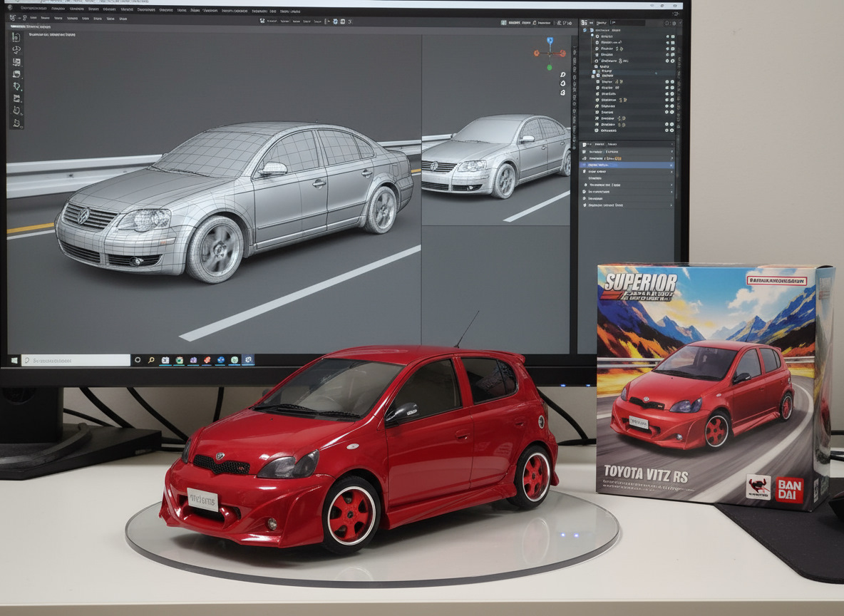Click the taskbar search box
The height and width of the screenshot is (616, 844).
pyautogui.click(x=76, y=360)
